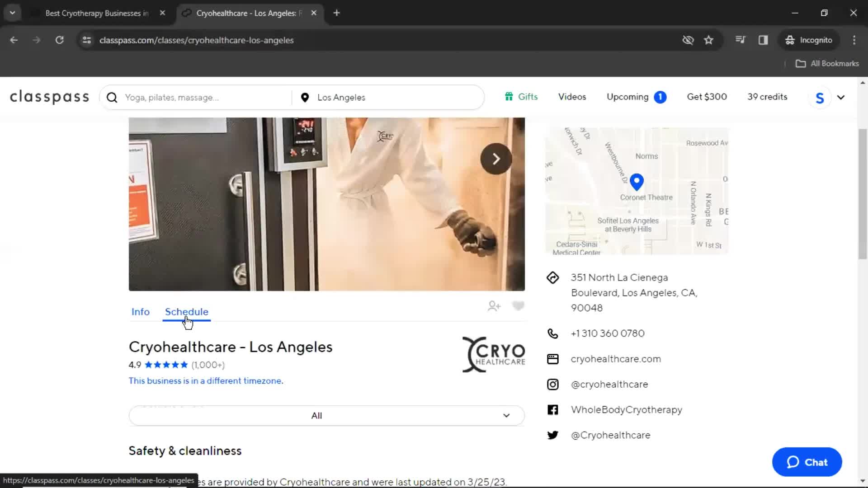Call the number +1 310 360 0780
The image size is (868, 488).
click(x=607, y=333)
